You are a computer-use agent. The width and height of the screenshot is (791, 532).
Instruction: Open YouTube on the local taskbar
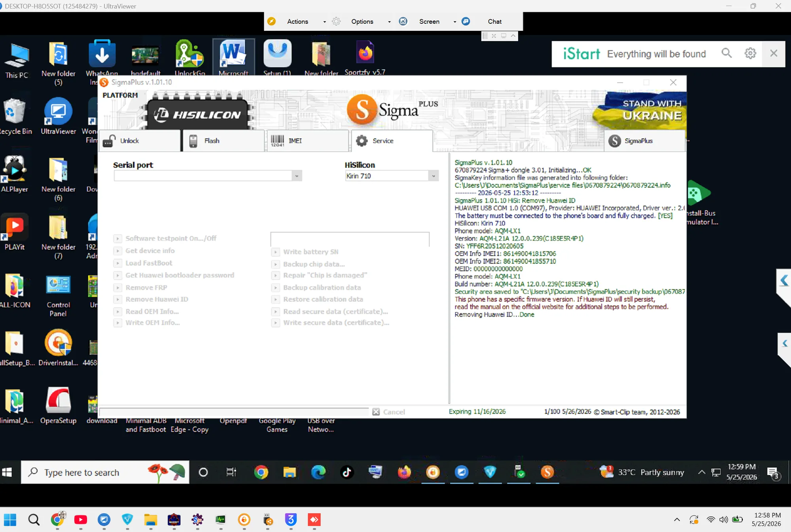coord(81,519)
